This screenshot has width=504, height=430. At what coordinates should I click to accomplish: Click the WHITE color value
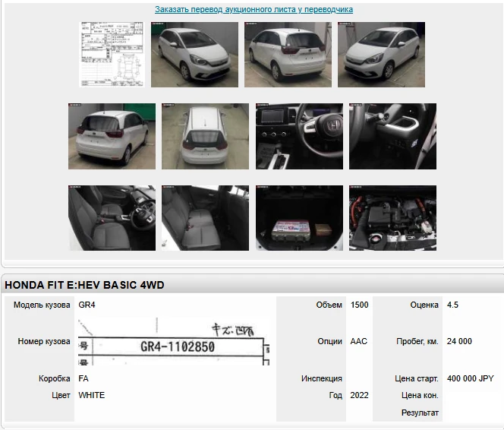92,395
